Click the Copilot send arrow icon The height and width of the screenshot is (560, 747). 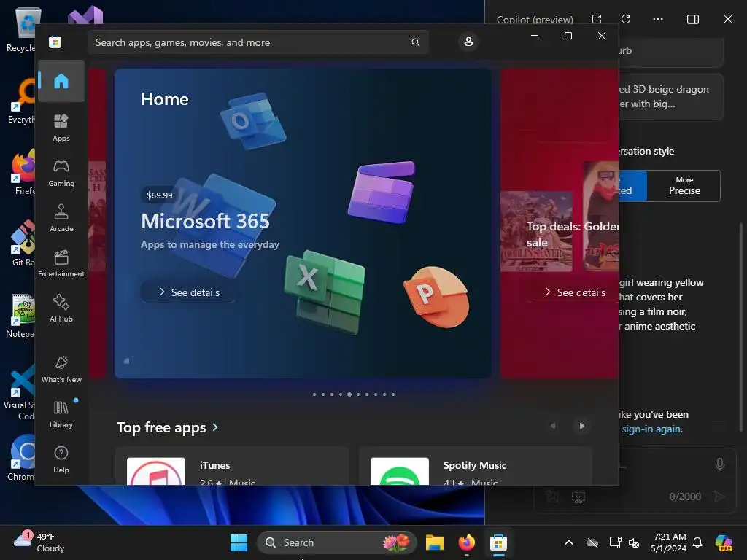(719, 497)
